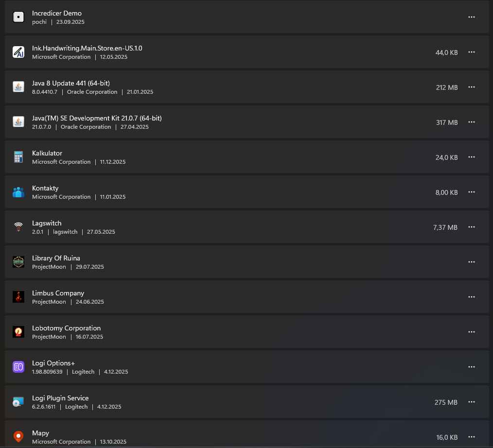493x448 pixels.
Task: Click the Ink Handwriting app icon
Action: point(18,52)
